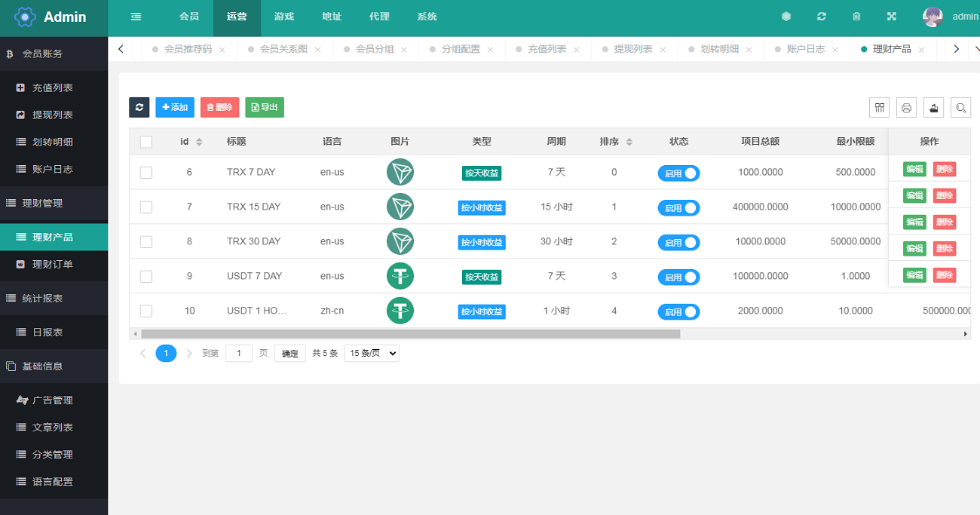980x515 pixels.
Task: Click the TRX 7 DAY product image
Action: (400, 172)
